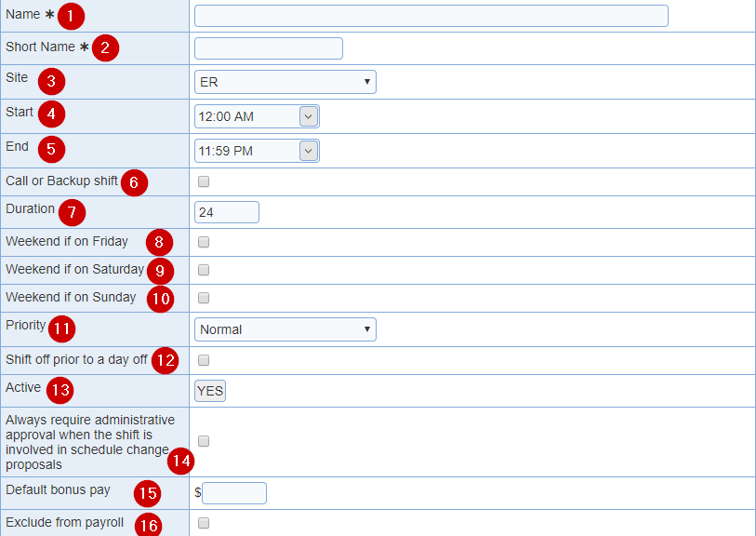Enable Always require administrative approval checkbox

coord(204,441)
